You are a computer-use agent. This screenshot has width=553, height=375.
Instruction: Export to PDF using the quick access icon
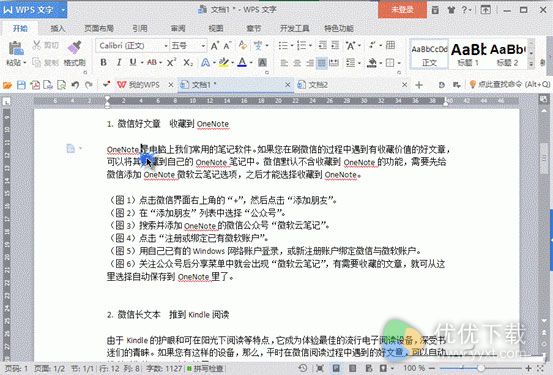point(35,85)
